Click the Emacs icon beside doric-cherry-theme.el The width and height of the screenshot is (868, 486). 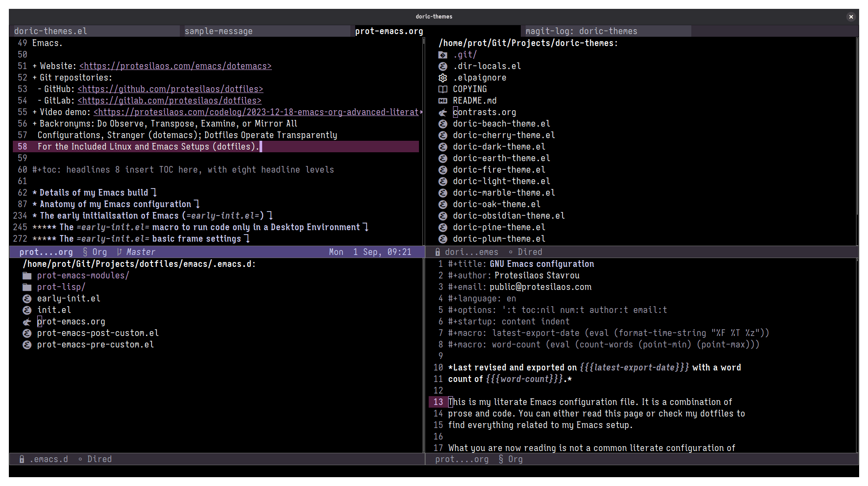[442, 135]
